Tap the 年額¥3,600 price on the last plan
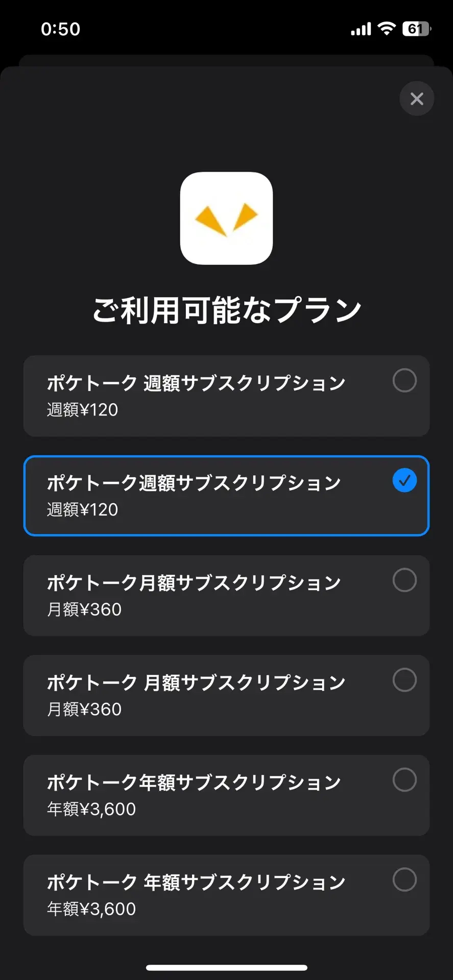 (91, 909)
